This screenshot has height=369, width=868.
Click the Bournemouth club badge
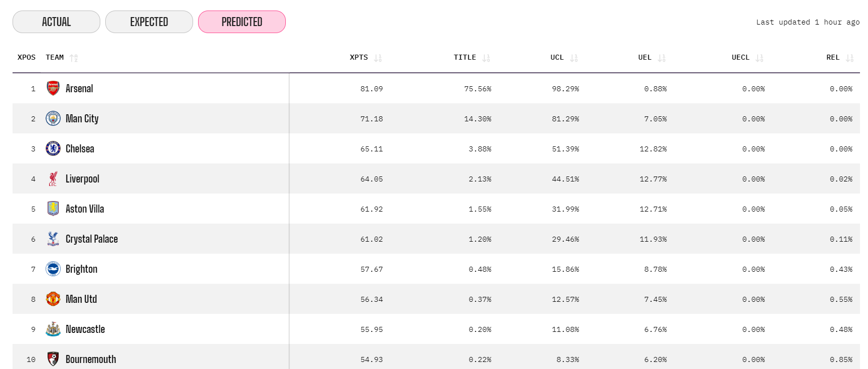click(53, 359)
